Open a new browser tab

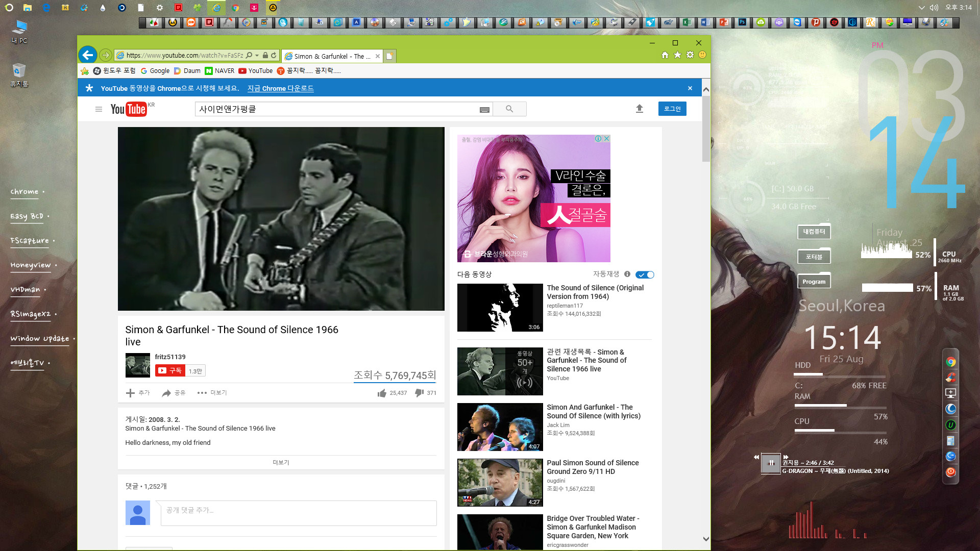click(x=389, y=56)
